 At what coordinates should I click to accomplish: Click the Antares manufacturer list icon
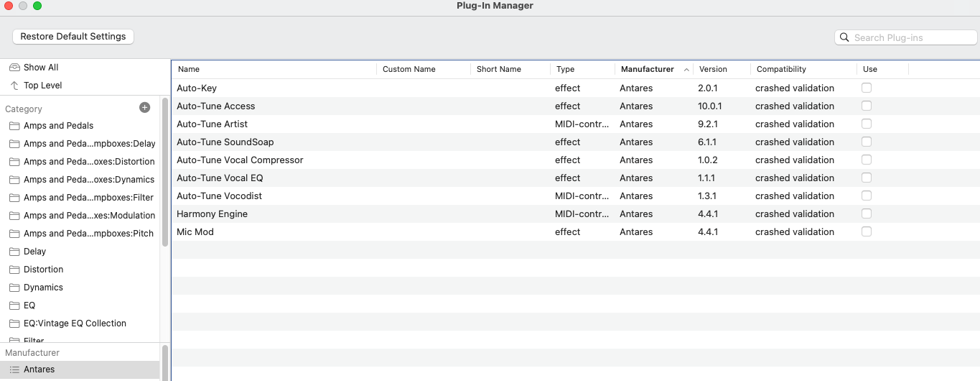point(14,369)
